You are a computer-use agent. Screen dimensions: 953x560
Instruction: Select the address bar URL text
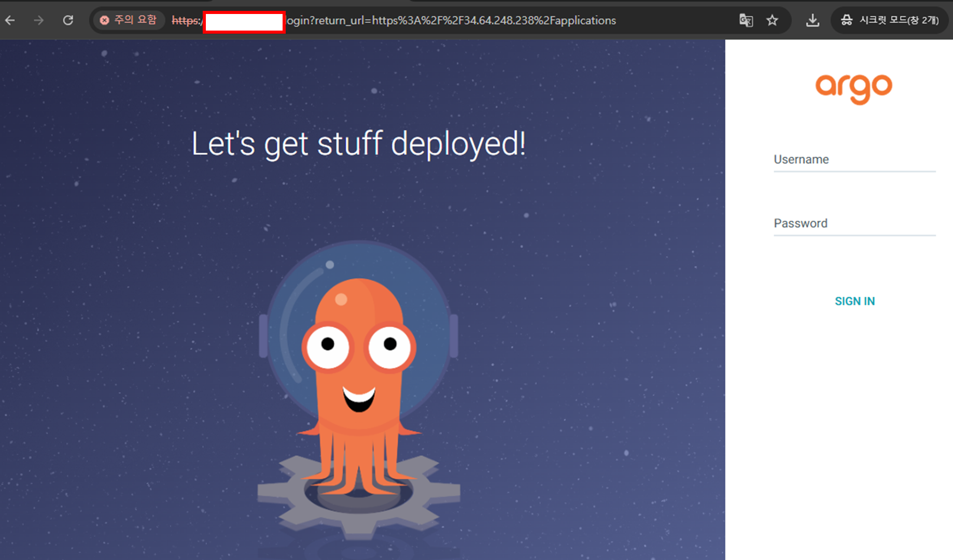(394, 20)
